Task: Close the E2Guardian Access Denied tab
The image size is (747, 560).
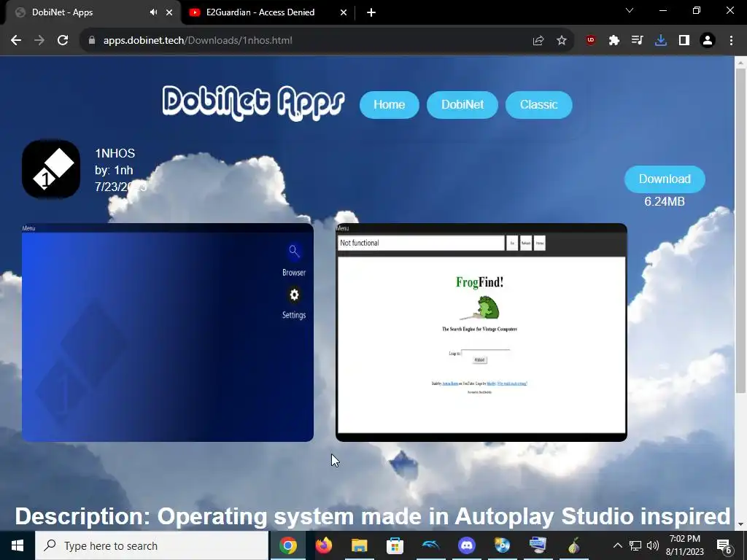Action: click(344, 12)
